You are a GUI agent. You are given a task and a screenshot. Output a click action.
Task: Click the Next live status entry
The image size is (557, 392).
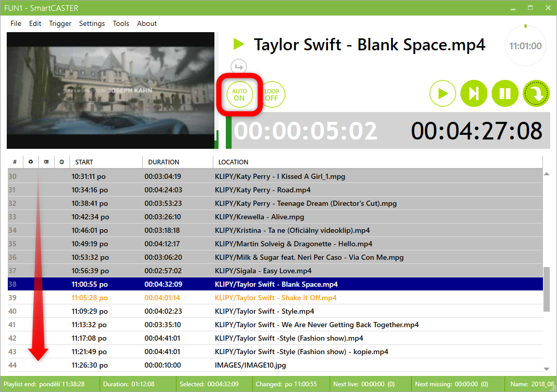tap(364, 384)
